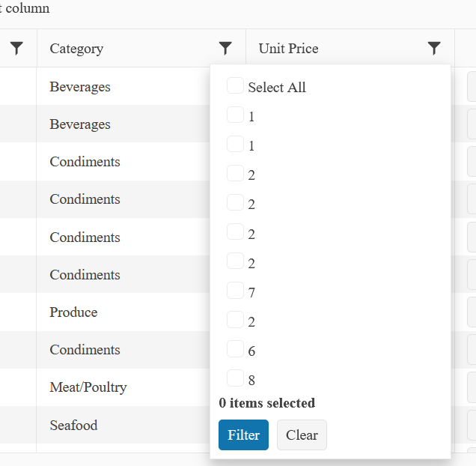Viewport: 476px width, 466px height.
Task: Select the Meat/Poultry category cell
Action: pyautogui.click(x=88, y=387)
